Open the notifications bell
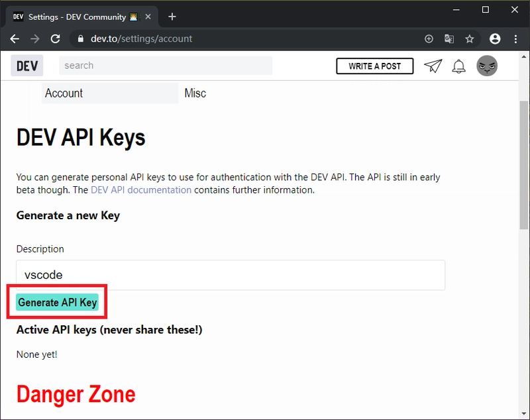530x420 pixels. click(458, 66)
